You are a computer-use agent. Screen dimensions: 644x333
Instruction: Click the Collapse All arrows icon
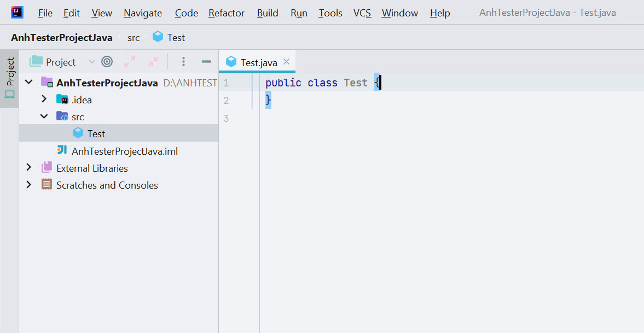pyautogui.click(x=153, y=62)
